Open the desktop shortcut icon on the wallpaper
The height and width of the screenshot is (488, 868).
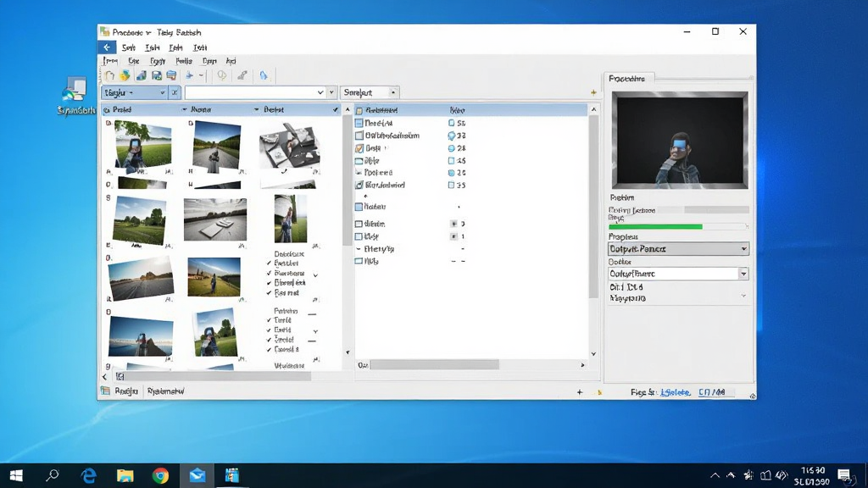pos(75,96)
